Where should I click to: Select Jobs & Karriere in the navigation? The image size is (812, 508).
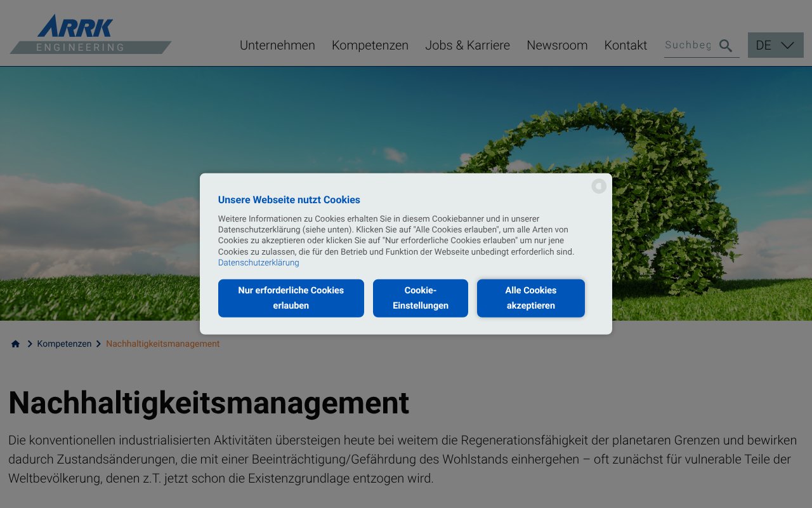coord(468,45)
